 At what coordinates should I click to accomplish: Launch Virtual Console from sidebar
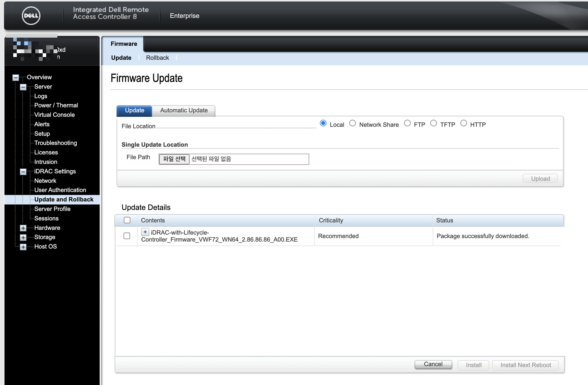click(x=54, y=115)
